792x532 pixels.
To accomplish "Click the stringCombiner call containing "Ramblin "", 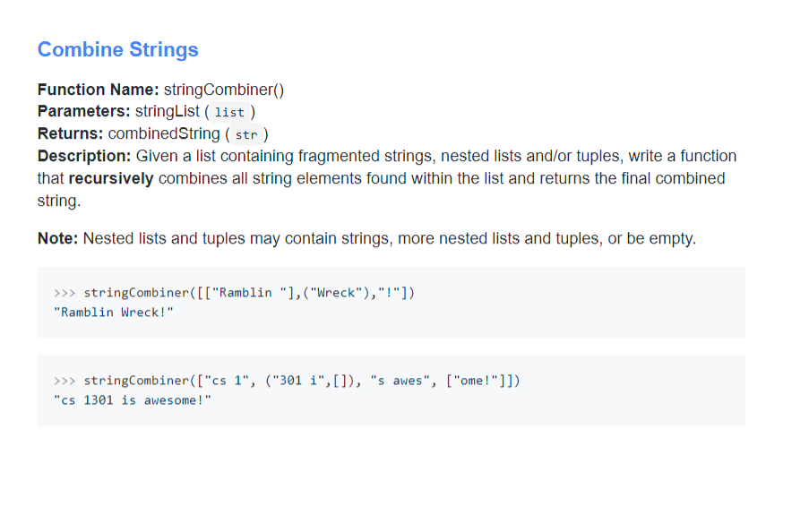I will [x=249, y=293].
